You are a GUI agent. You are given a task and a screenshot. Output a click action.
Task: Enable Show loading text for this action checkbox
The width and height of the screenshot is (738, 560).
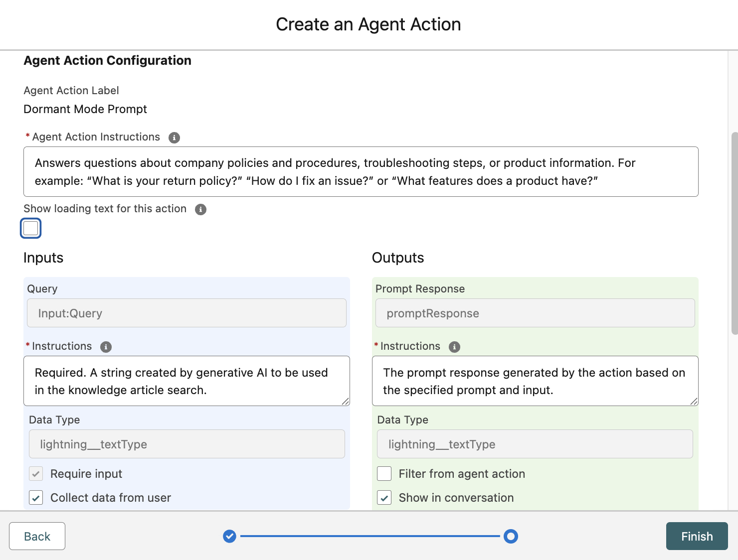click(31, 228)
